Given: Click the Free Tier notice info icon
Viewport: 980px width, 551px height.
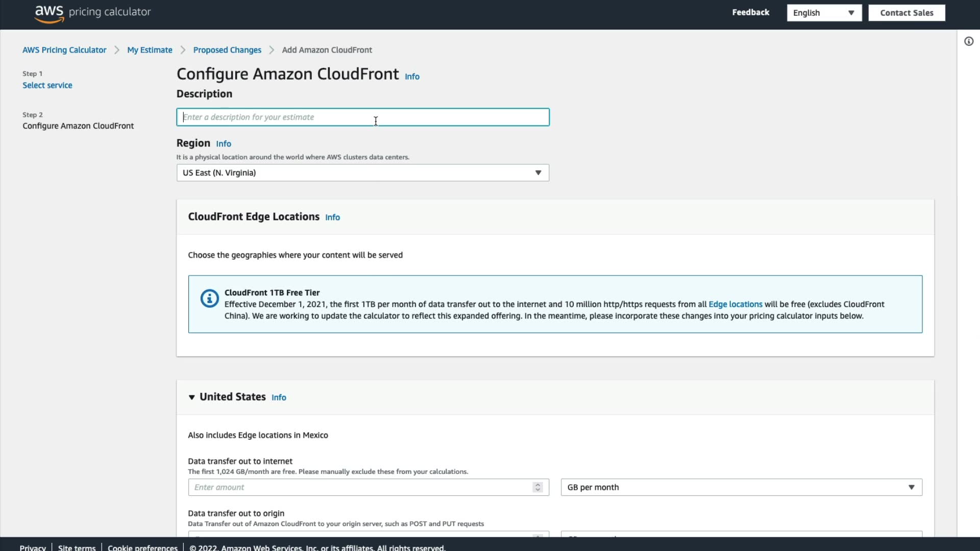Looking at the screenshot, I should pos(209,298).
